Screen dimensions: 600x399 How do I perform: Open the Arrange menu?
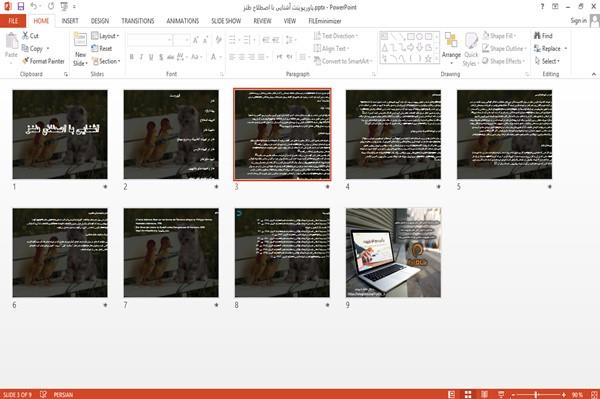point(451,49)
